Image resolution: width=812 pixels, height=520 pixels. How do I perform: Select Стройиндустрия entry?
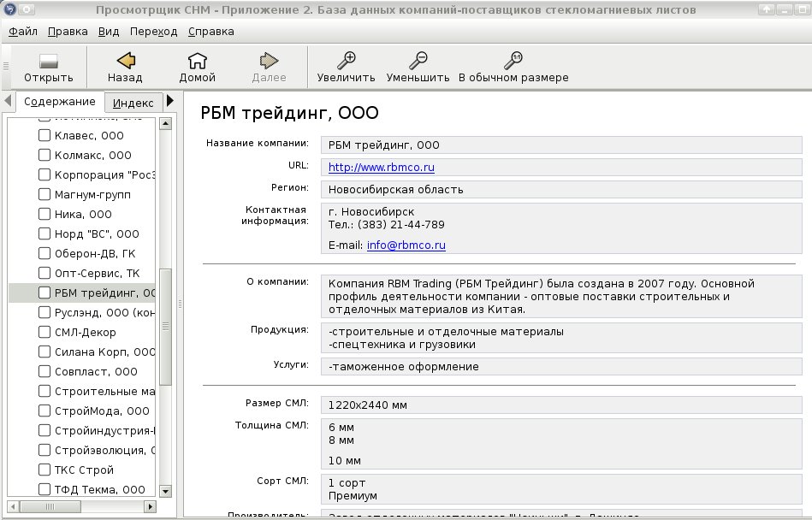(104, 430)
